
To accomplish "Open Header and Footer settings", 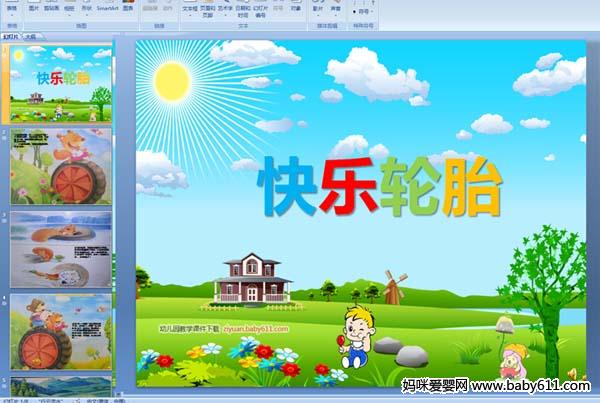I will click(x=208, y=9).
